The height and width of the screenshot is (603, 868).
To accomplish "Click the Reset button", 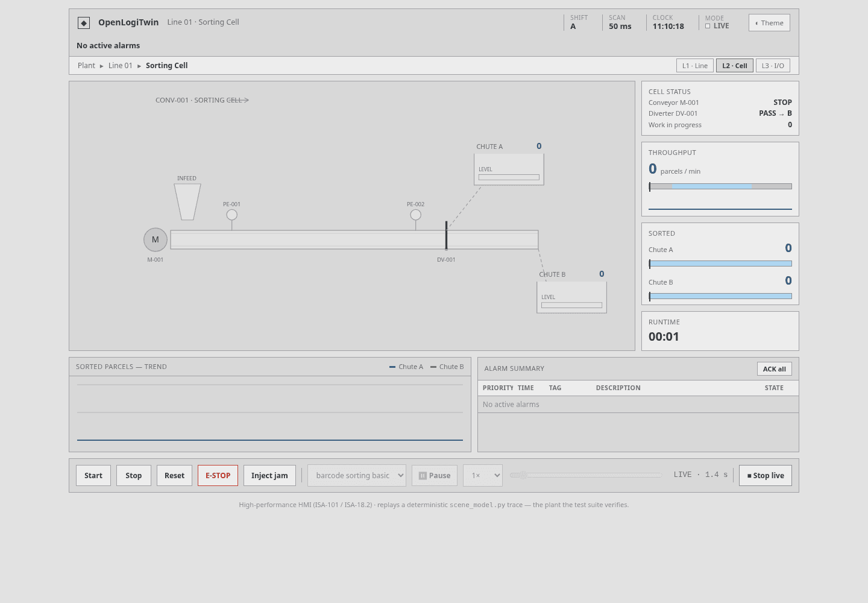I will (x=175, y=475).
